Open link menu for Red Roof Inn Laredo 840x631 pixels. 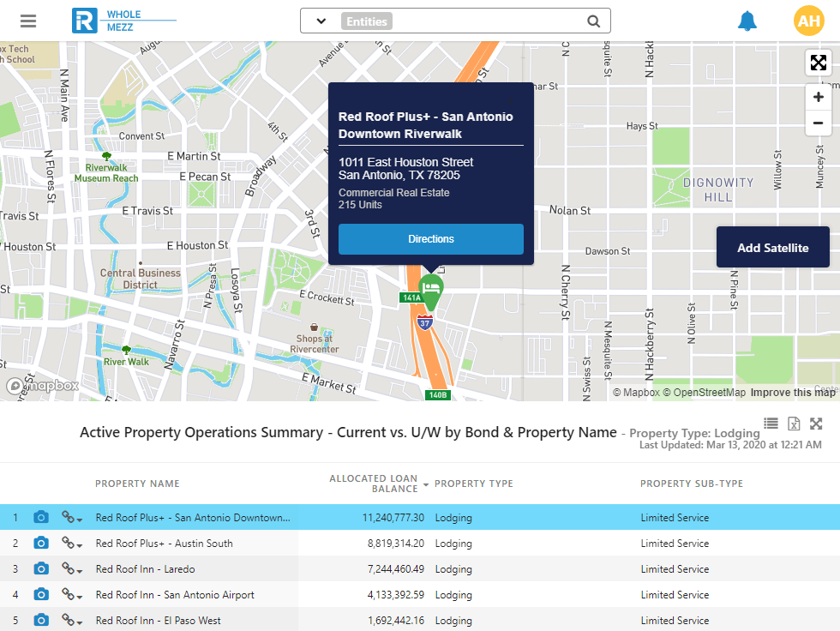point(71,569)
